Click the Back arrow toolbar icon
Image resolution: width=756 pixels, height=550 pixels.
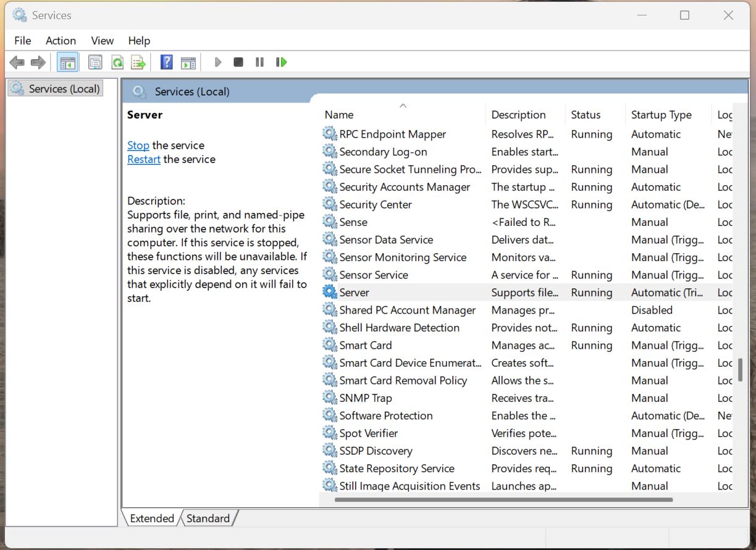(x=17, y=62)
